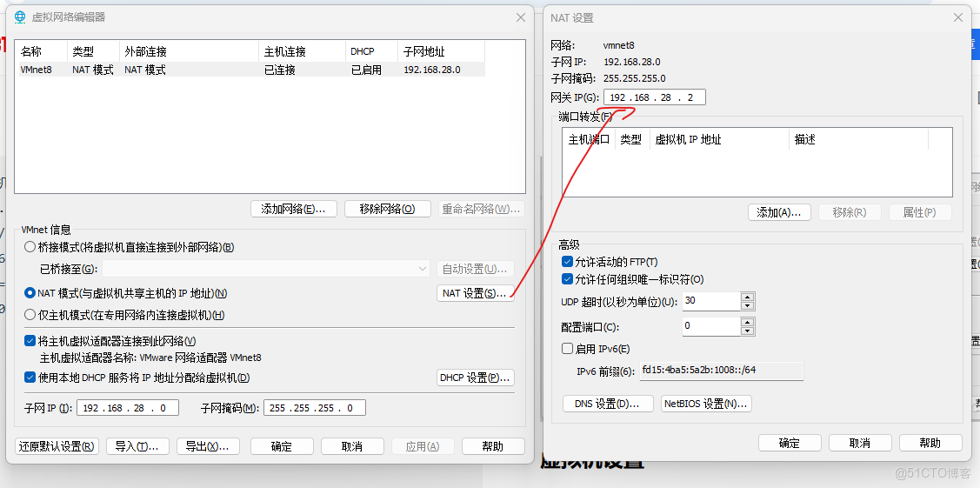
Task: Click 导入(T)... button
Action: 137,446
